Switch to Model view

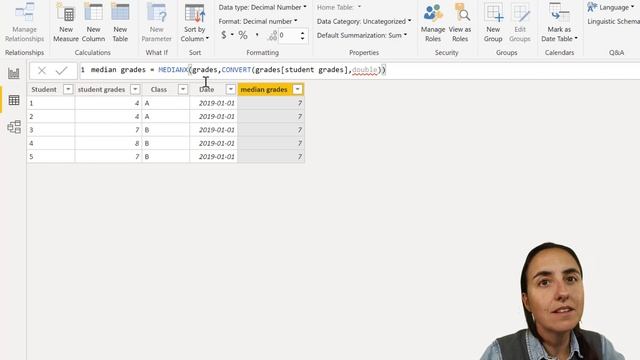click(13, 127)
